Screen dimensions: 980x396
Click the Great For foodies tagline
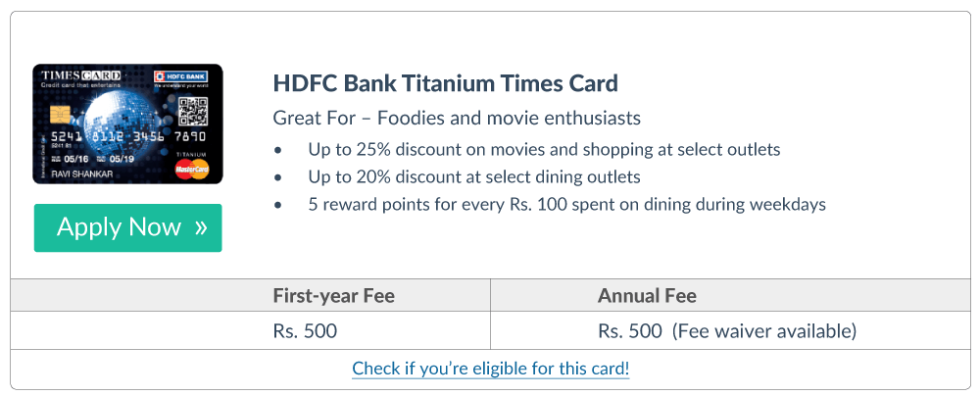[x=457, y=118]
